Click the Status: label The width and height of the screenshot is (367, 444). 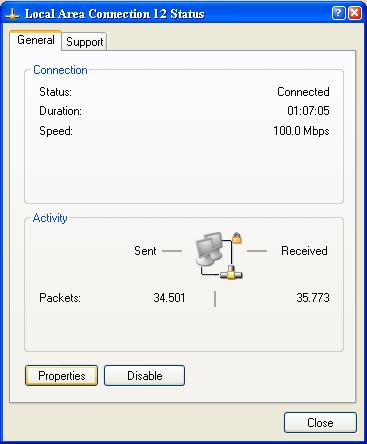(x=55, y=92)
